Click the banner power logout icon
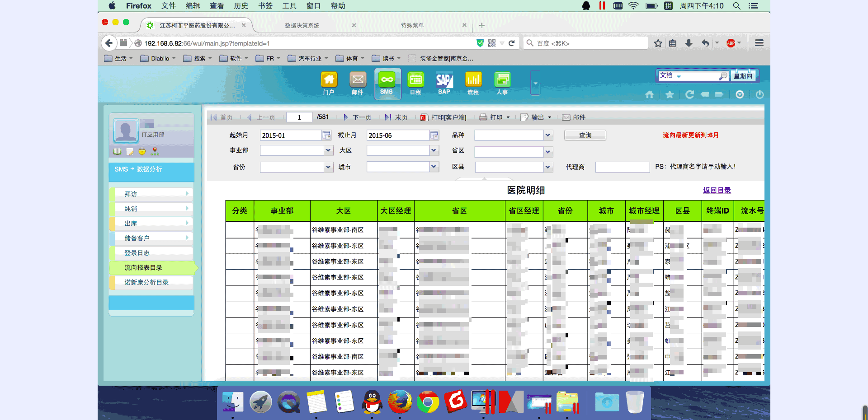 [759, 94]
